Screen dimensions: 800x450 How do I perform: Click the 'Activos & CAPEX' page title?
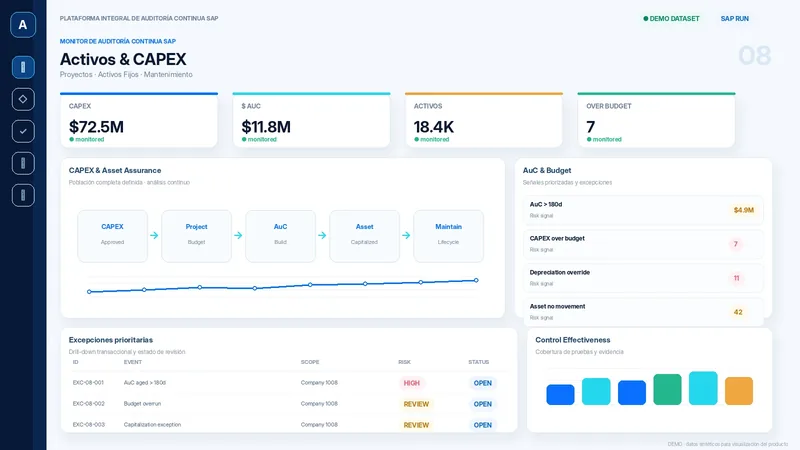(x=123, y=59)
